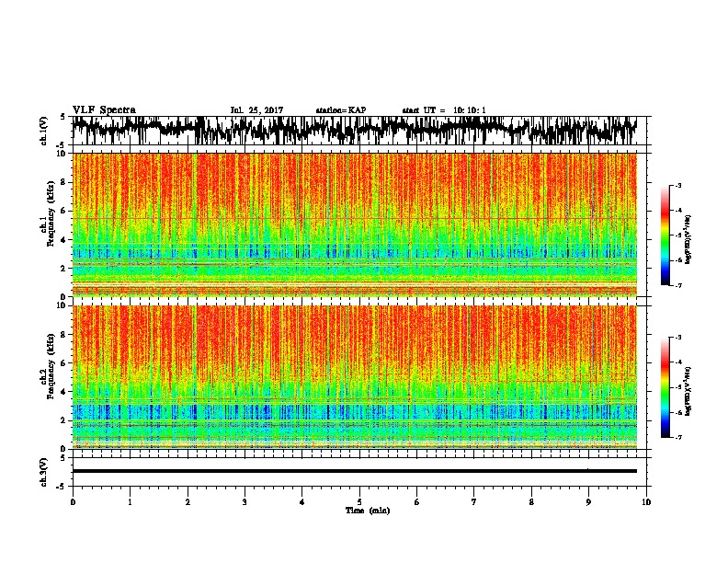Image resolution: width=728 pixels, height=563 pixels.
Task: Click the "station=KAP" label
Action: pyautogui.click(x=341, y=110)
